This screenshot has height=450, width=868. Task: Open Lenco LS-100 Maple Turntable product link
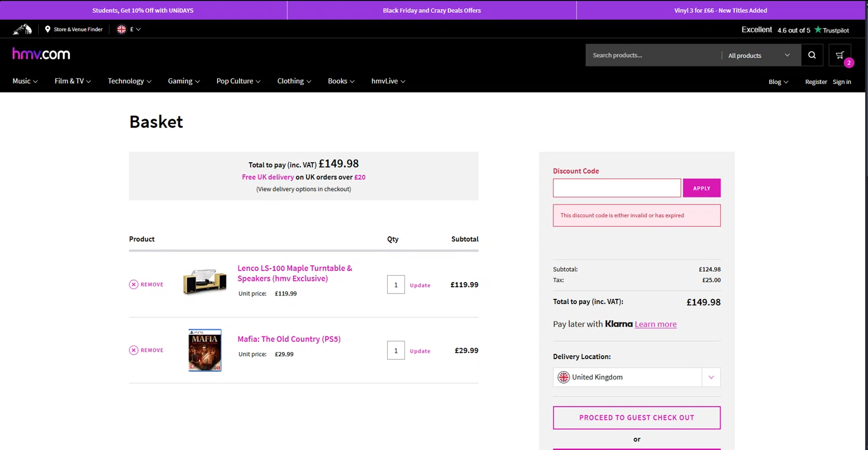(x=295, y=273)
